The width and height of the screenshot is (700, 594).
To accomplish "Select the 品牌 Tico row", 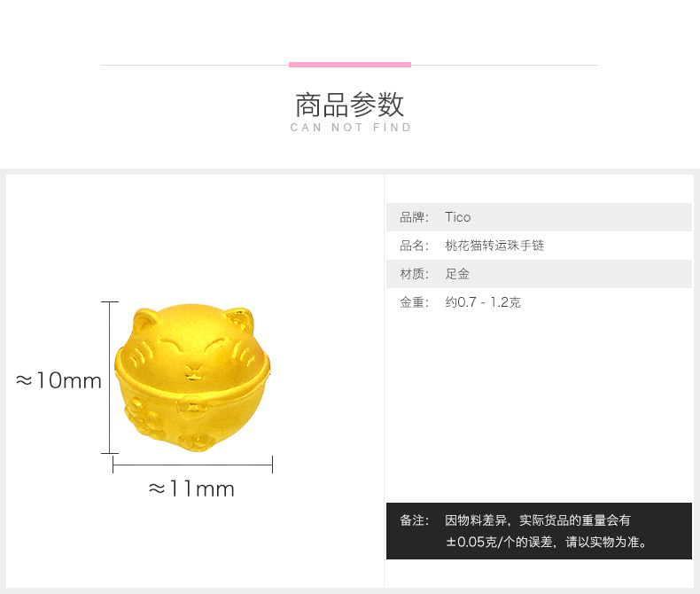I will 539,217.
